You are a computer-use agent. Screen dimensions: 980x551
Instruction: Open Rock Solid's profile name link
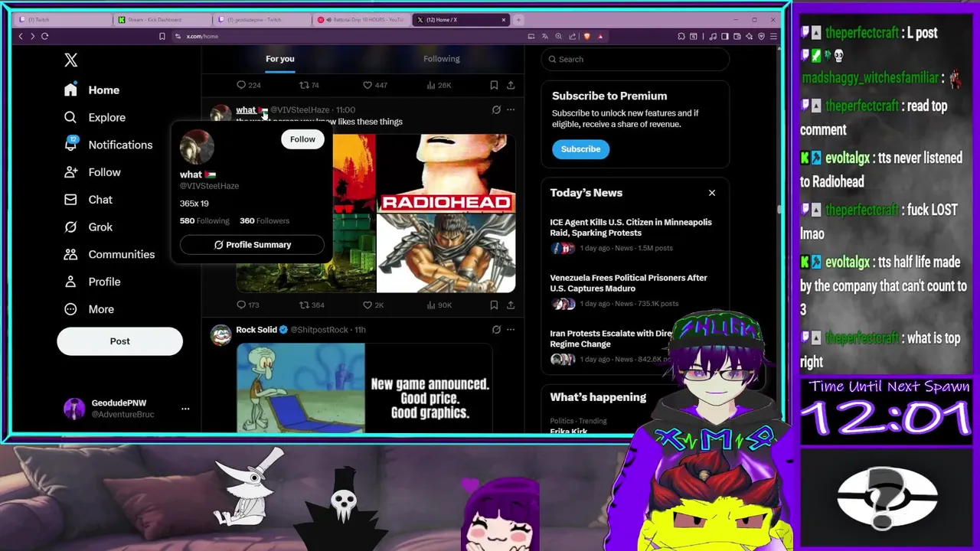coord(256,330)
